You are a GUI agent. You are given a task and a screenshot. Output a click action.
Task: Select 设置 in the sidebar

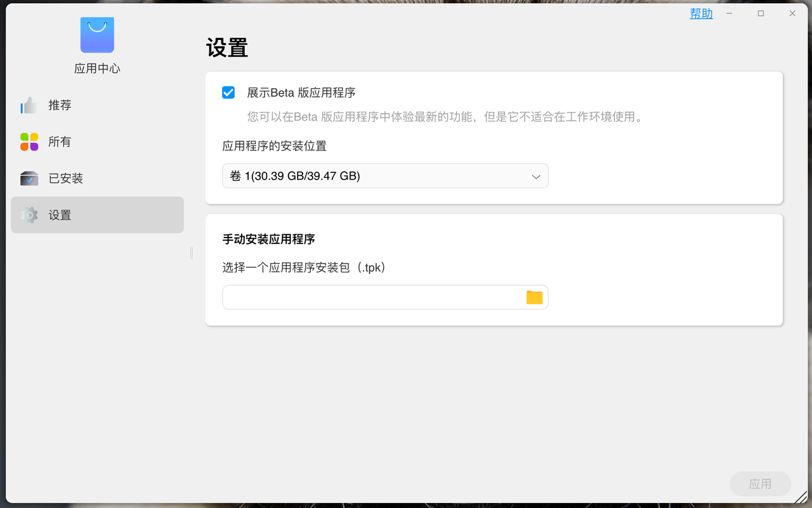tap(60, 215)
